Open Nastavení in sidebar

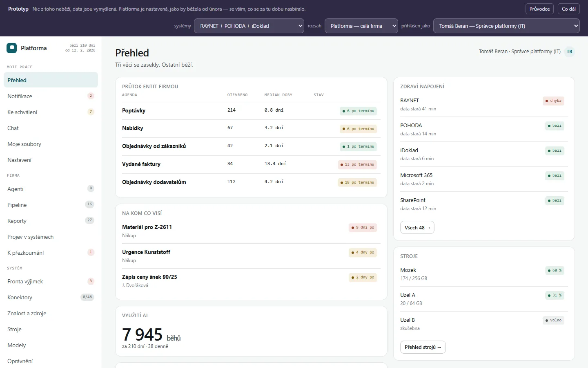51,160
